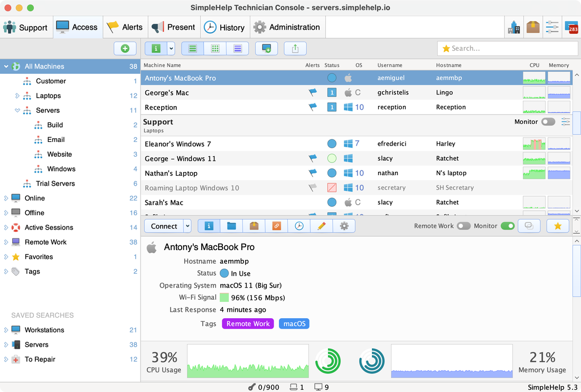Click the chat bubbles button beside the Monitor toggle
The height and width of the screenshot is (392, 581).
(x=529, y=226)
